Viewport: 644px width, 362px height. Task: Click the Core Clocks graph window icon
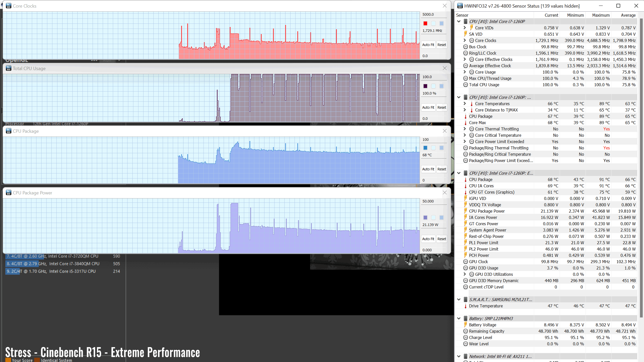[9, 6]
